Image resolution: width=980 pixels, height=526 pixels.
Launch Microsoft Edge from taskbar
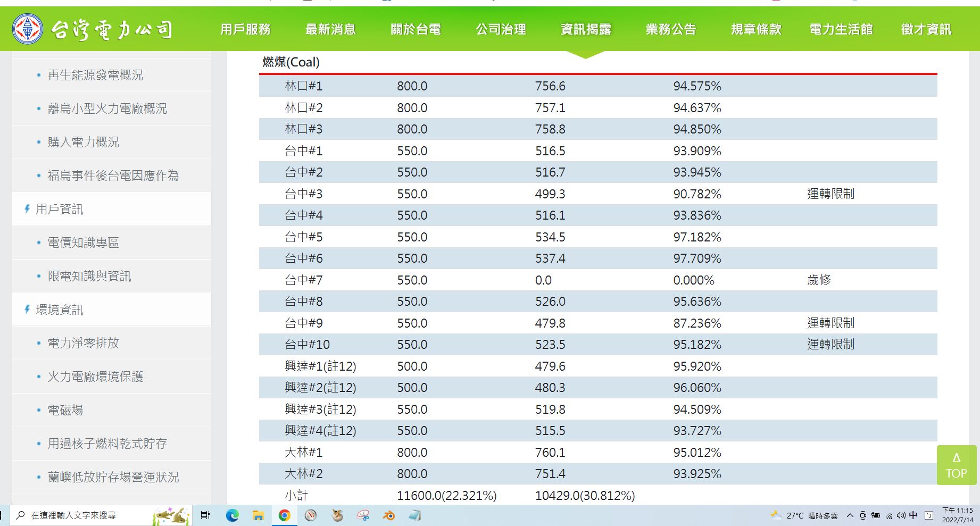tap(232, 515)
